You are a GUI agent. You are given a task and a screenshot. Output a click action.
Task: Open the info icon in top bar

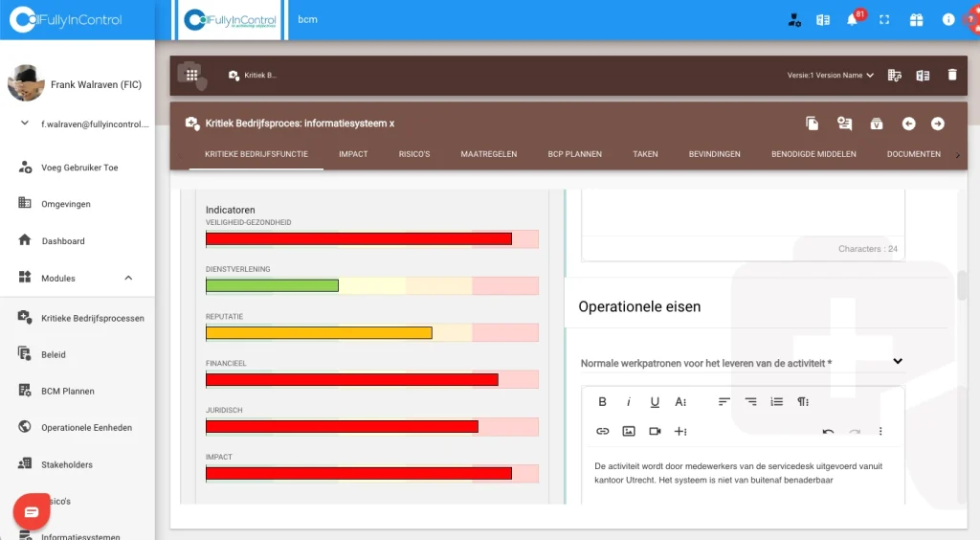[948, 20]
